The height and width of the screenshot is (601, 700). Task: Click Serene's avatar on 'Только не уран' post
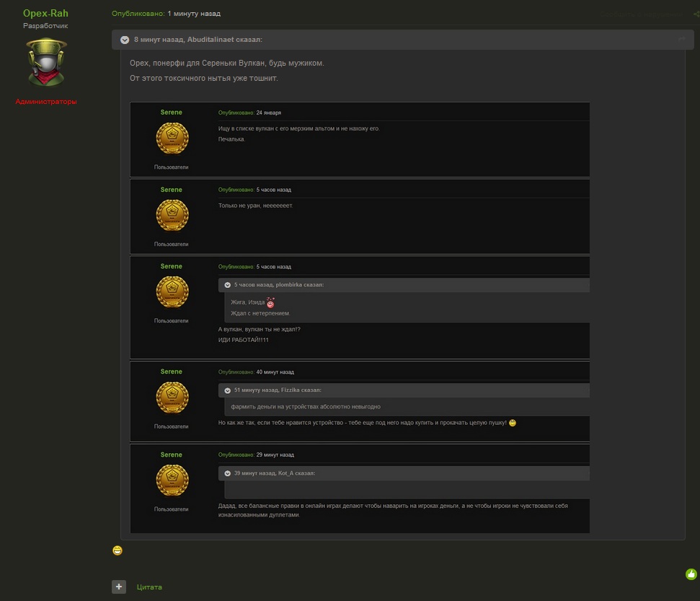tap(172, 215)
